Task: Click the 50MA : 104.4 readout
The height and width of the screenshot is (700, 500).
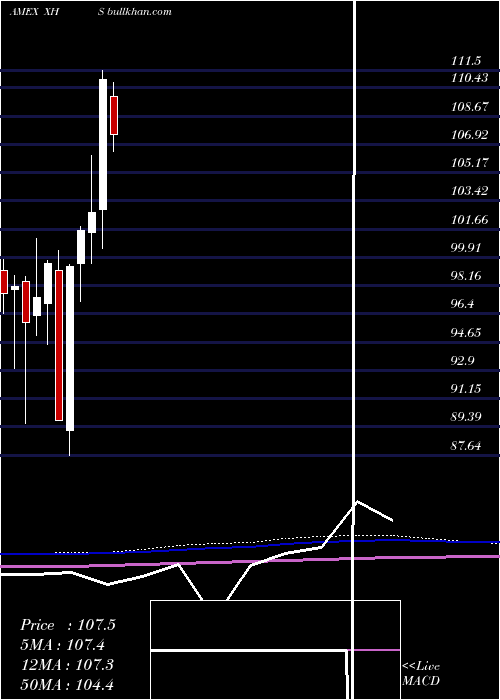Action: pyautogui.click(x=67, y=684)
